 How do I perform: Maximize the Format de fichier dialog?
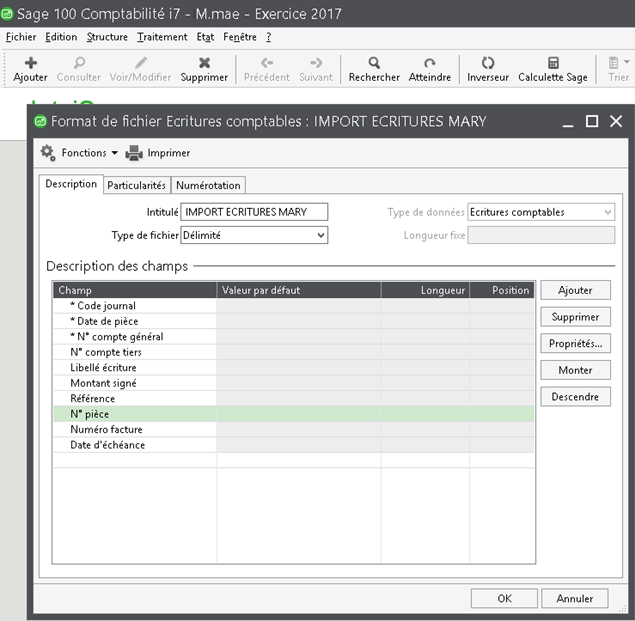coord(592,121)
